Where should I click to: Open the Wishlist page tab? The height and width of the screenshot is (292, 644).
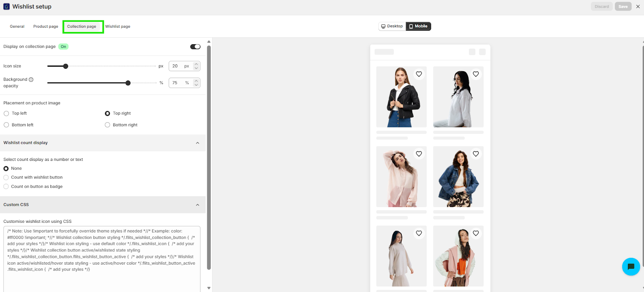118,27
